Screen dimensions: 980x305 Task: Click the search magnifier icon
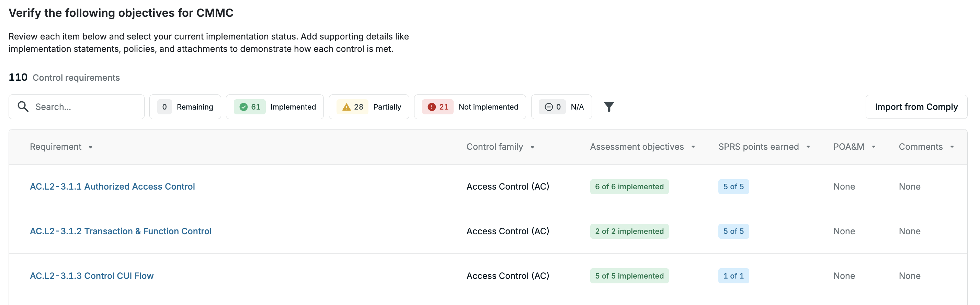(x=23, y=107)
